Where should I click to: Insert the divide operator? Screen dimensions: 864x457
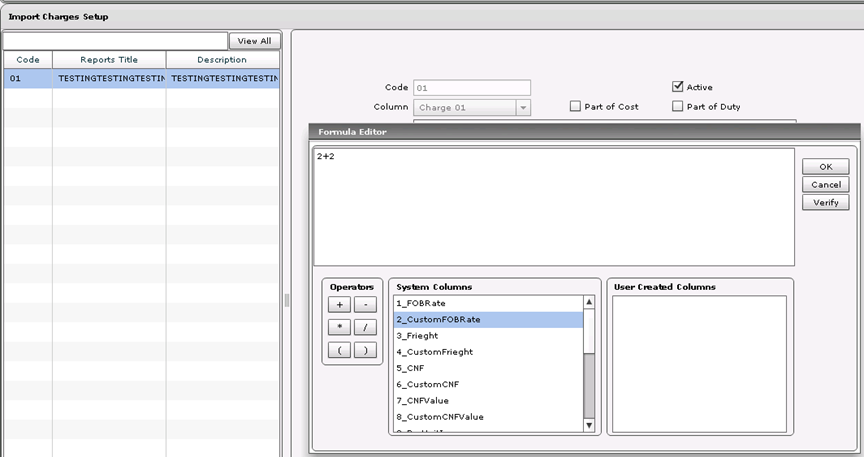point(365,327)
